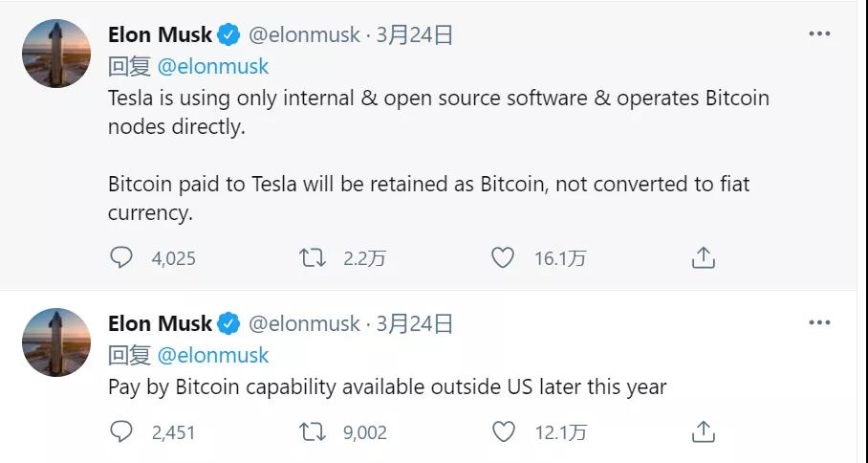This screenshot has height=463, width=868.
Task: Like the tweet with 16.1万 likes
Action: (x=503, y=258)
